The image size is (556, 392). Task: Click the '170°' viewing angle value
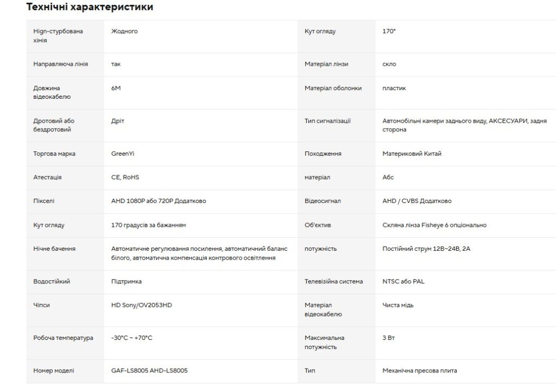[389, 31]
